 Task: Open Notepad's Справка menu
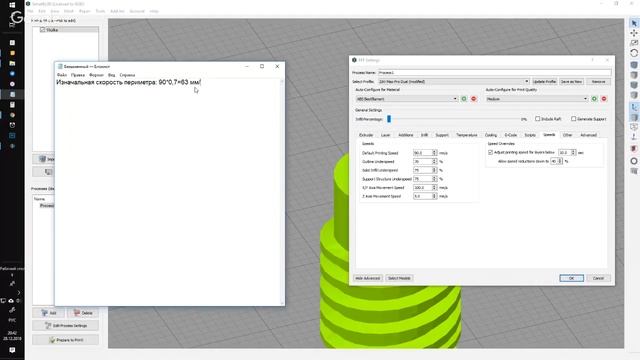(127, 75)
